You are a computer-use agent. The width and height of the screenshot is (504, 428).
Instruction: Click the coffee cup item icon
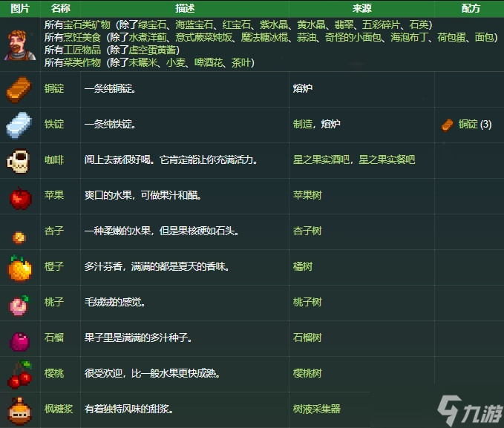pyautogui.click(x=19, y=161)
